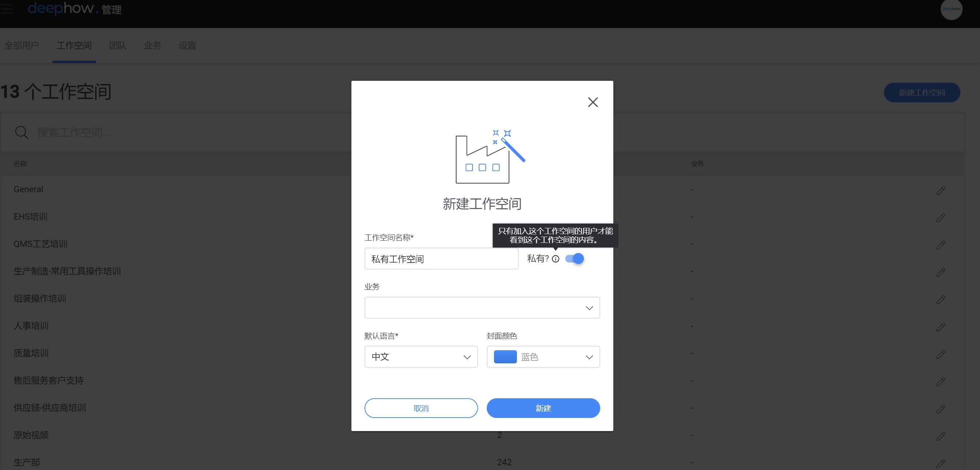Select the General workspace row
Viewport: 980px width, 470px height.
482,189
